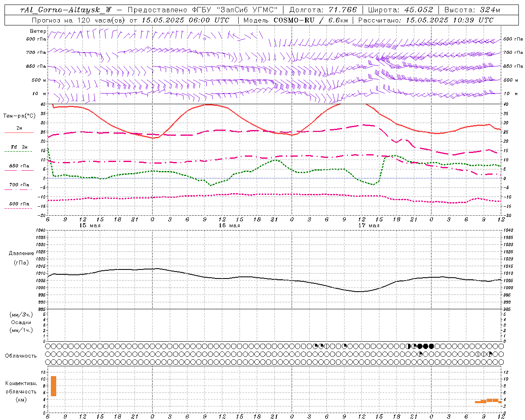Click the tall orange convective bar on 15 мая

53,386
